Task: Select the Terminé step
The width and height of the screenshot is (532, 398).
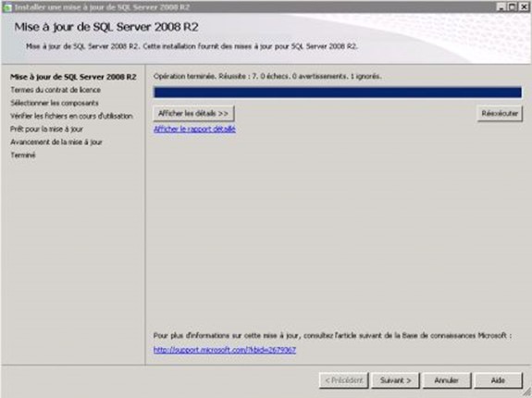Action: (23, 155)
